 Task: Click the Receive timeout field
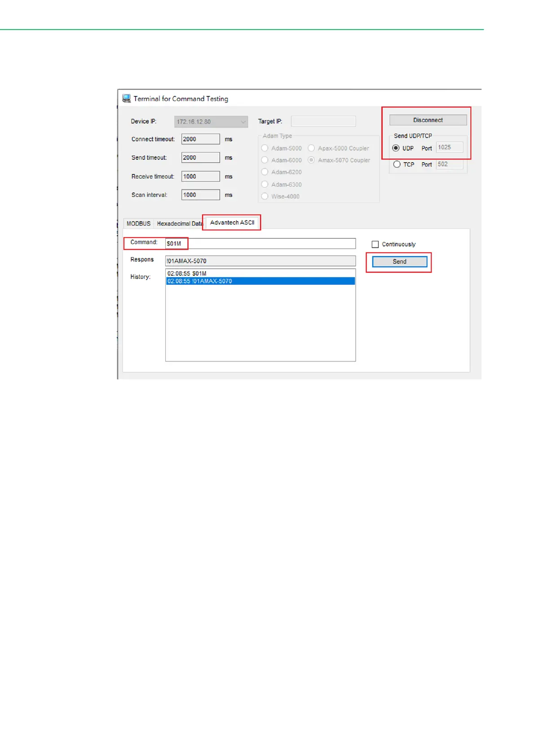200,176
